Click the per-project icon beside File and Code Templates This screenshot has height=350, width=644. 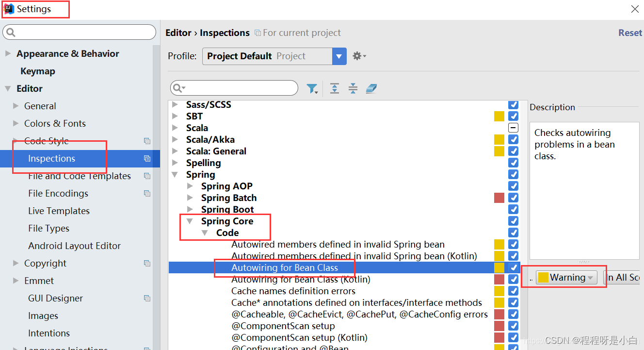(147, 176)
